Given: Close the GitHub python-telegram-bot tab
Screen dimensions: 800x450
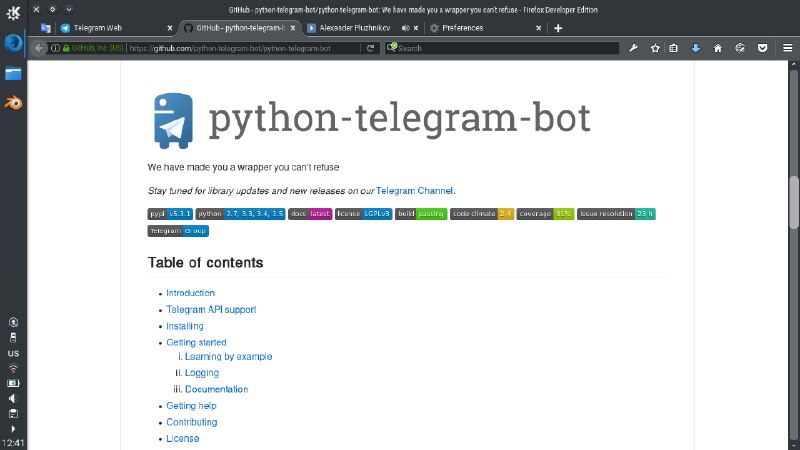Looking at the screenshot, I should (293, 28).
